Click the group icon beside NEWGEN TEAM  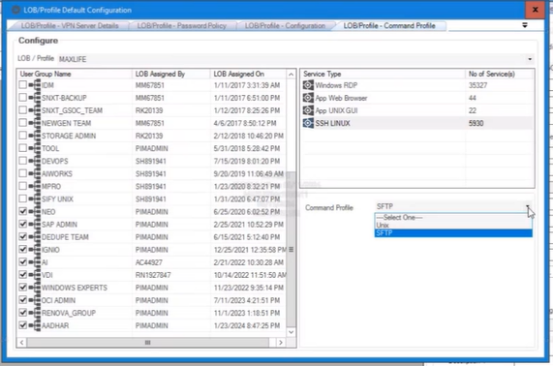point(35,123)
